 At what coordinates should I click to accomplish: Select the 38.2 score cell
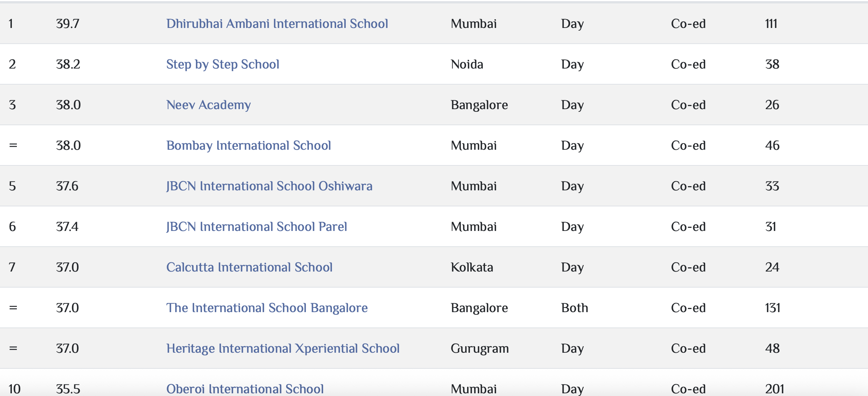pos(68,64)
